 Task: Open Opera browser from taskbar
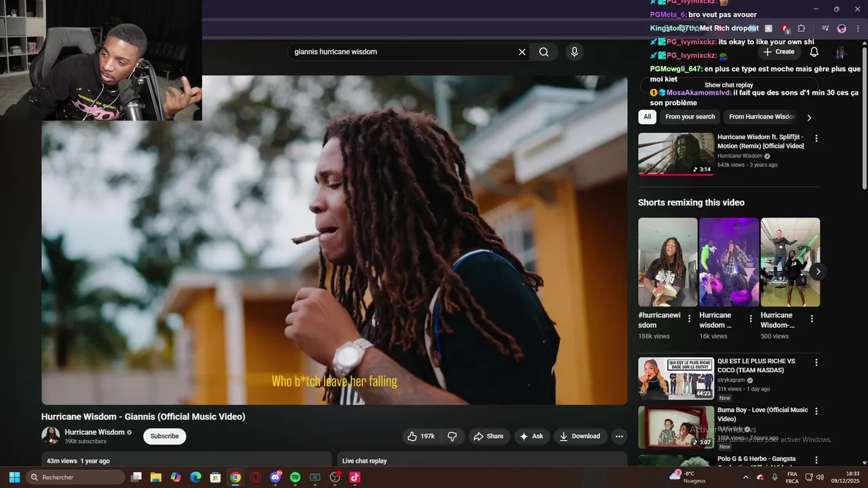(x=256, y=477)
